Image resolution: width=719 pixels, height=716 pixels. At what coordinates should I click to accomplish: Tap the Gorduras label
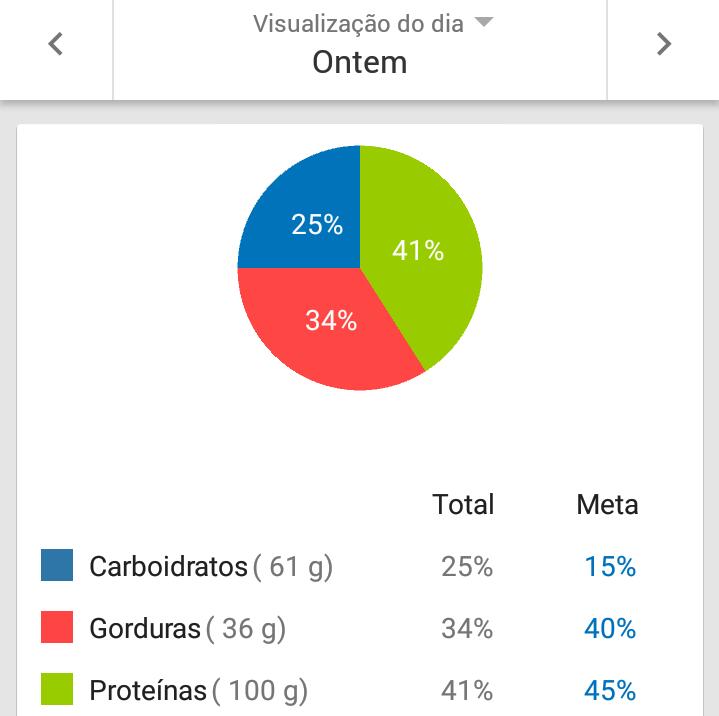(x=145, y=629)
